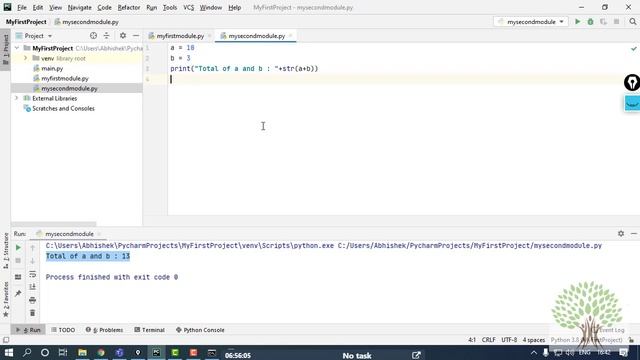
Task: Toggle soft-wrap in Run output
Action: pyautogui.click(x=33, y=274)
